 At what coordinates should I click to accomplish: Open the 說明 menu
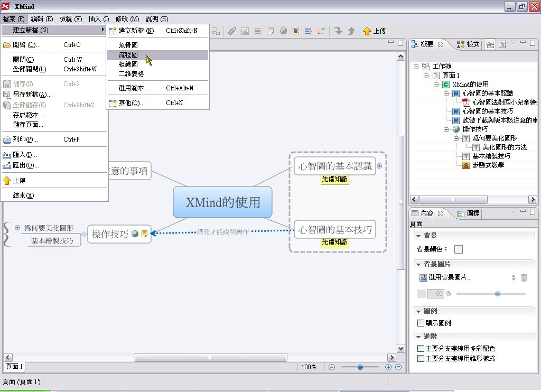point(156,19)
